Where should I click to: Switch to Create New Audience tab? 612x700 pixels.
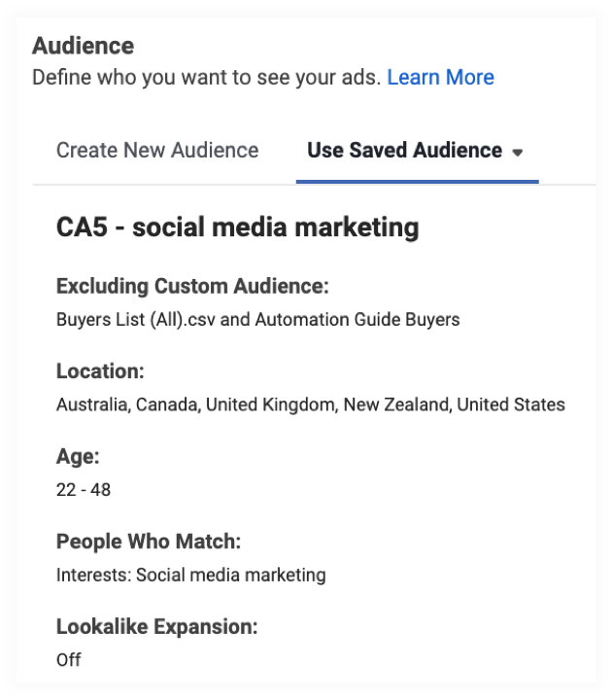tap(157, 151)
